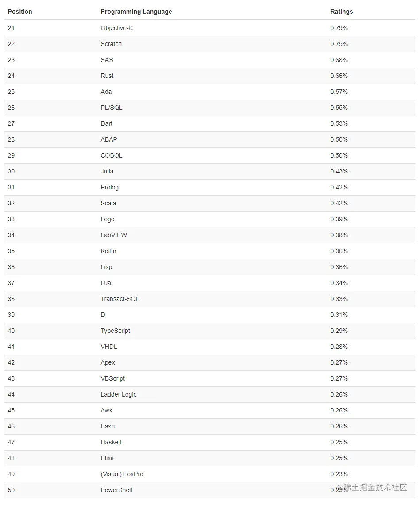420x505 pixels.
Task: Click the Rust language entry
Action: tap(107, 76)
